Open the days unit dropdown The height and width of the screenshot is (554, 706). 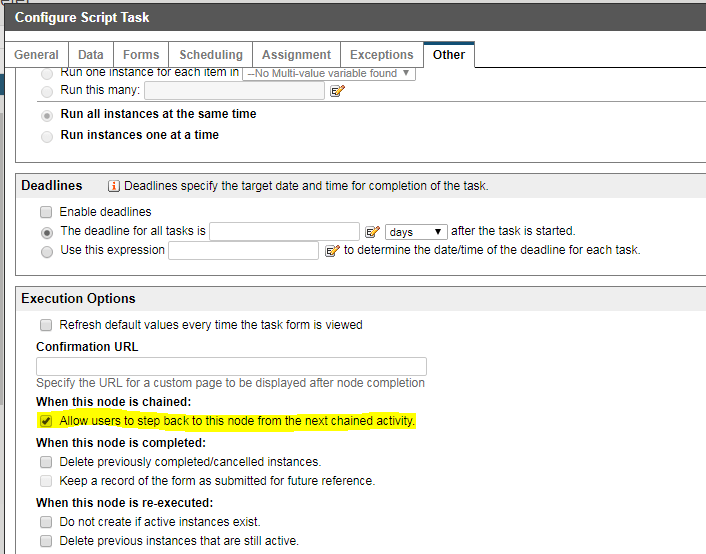416,232
